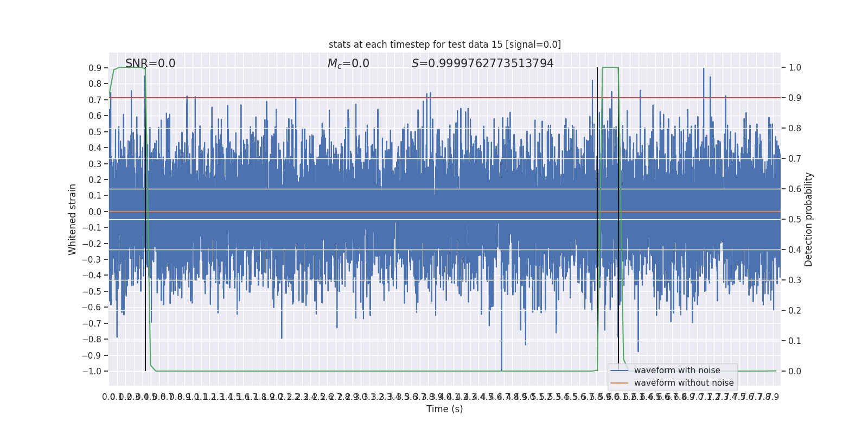Click the 'Whitened strain' y-axis label

point(72,219)
